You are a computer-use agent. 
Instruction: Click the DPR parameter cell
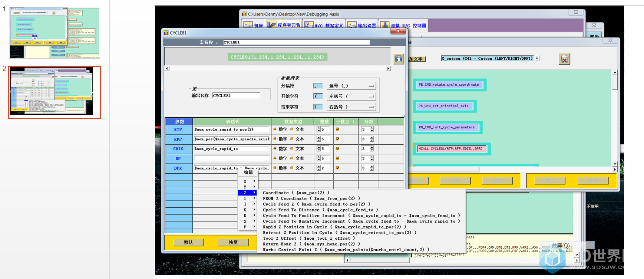178,168
